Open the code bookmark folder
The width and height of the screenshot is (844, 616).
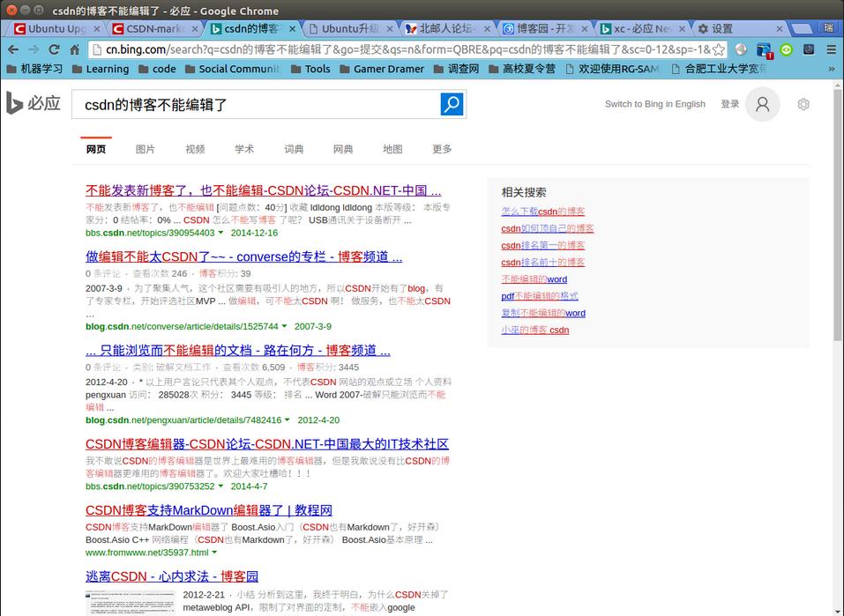(157, 69)
